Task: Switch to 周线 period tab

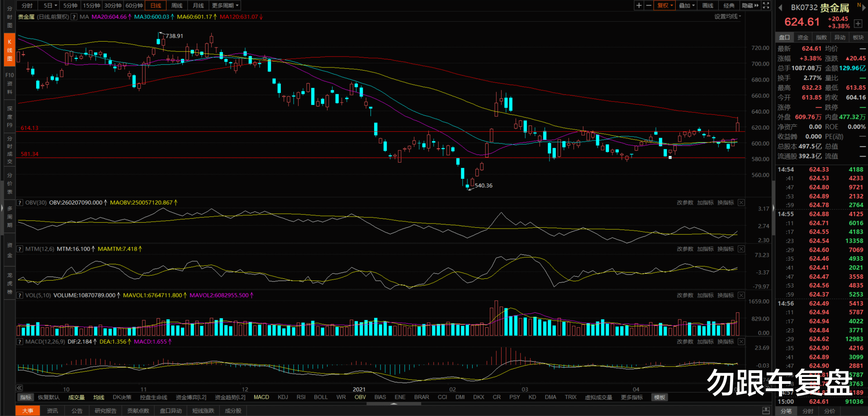Action: 176,5
